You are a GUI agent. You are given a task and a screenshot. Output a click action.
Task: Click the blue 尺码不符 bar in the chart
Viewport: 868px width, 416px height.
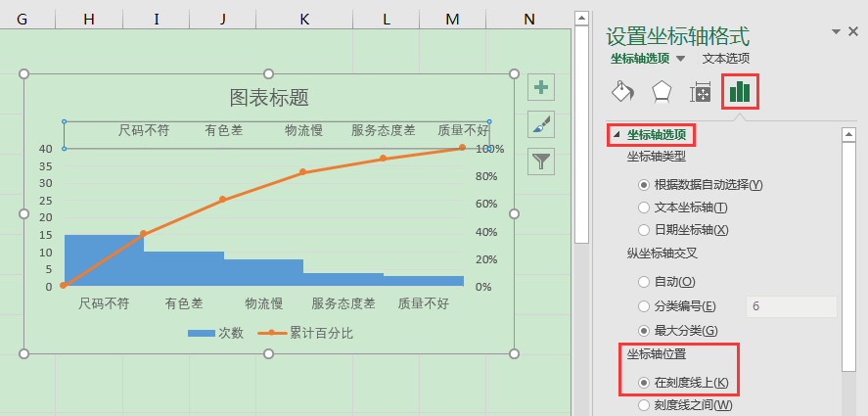coord(104,260)
